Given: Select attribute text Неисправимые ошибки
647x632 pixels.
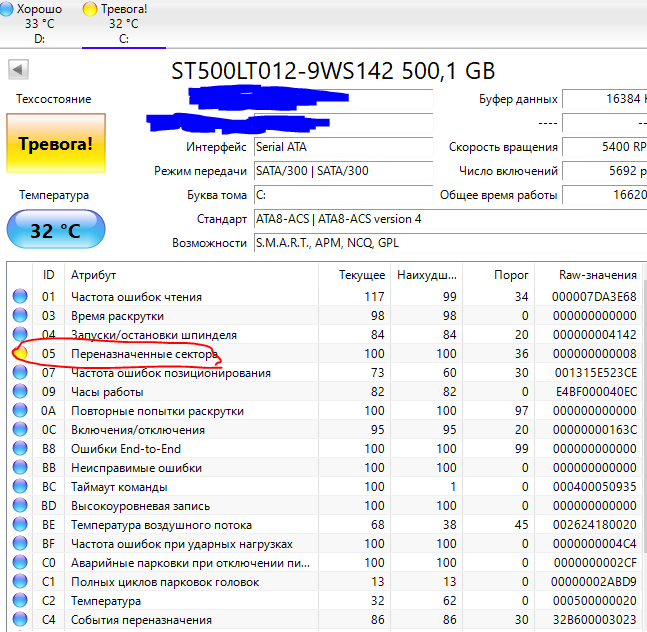Looking at the screenshot, I should coord(136,468).
